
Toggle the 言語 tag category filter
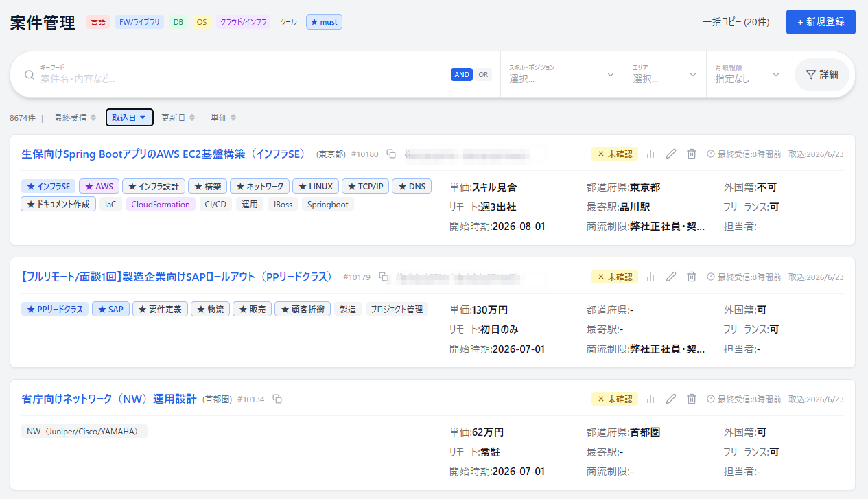[x=98, y=22]
